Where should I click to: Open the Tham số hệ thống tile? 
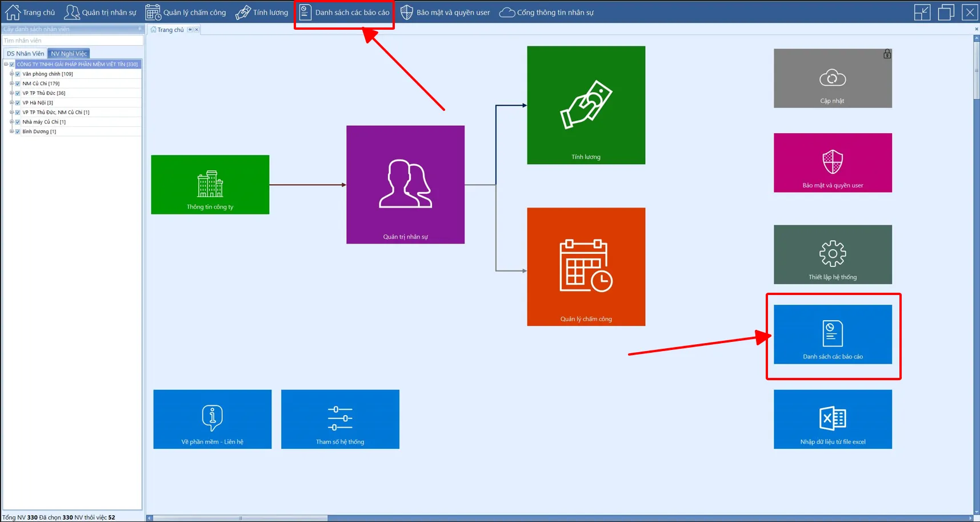pos(340,419)
